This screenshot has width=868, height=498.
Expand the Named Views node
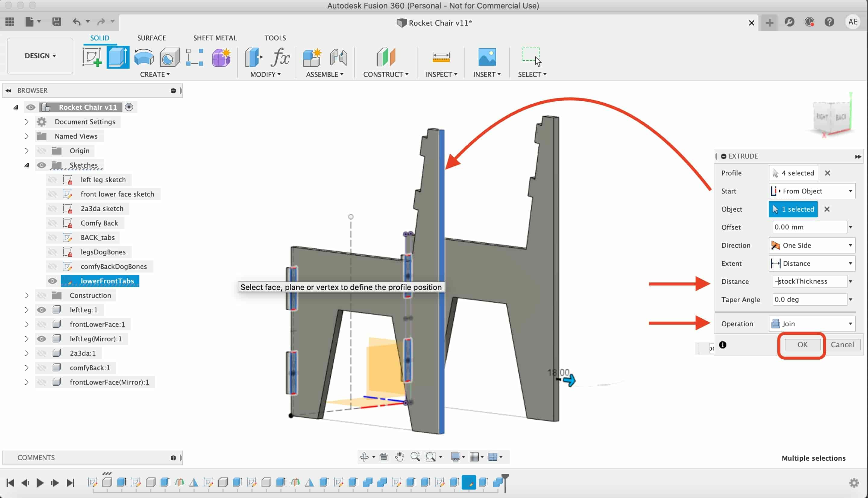tap(26, 136)
